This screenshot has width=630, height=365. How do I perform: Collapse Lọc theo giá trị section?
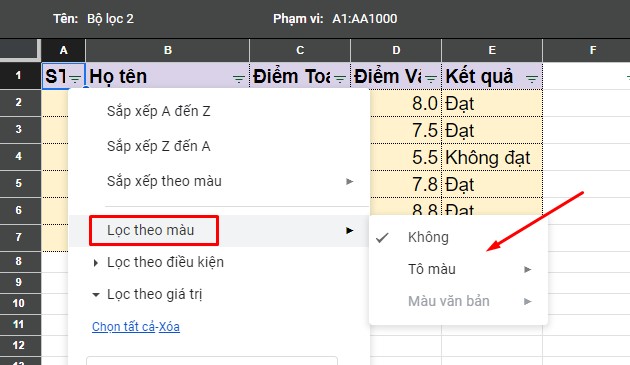(x=96, y=295)
